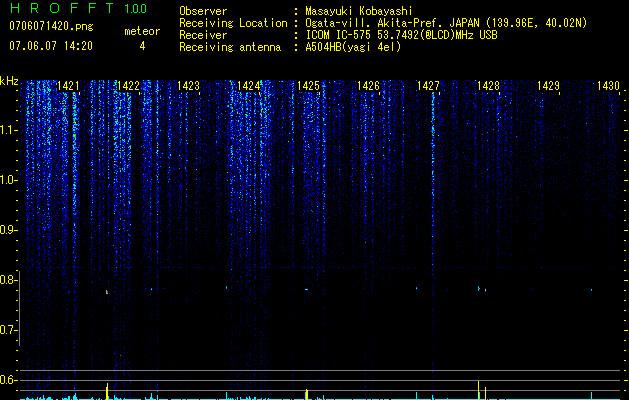Click the antenna value A504HB(yagi 4el)
Screen dimensions: 629x400
click(353, 47)
